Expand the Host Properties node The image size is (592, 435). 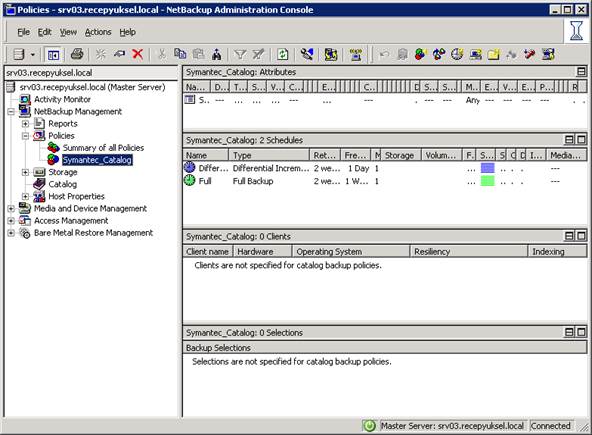[25, 196]
